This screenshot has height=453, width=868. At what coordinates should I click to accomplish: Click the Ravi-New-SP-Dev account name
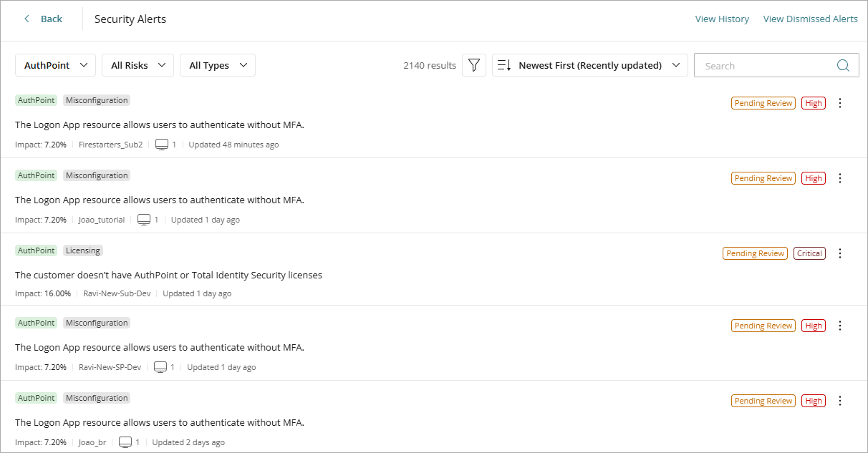click(110, 367)
